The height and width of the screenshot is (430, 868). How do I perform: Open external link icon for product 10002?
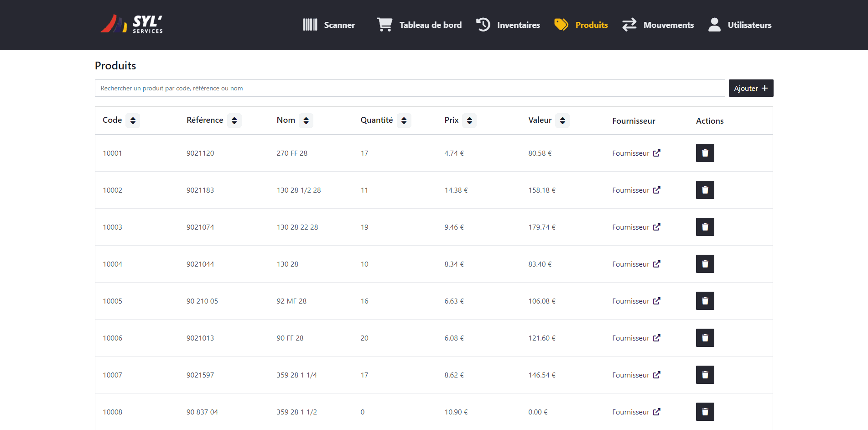coord(656,190)
